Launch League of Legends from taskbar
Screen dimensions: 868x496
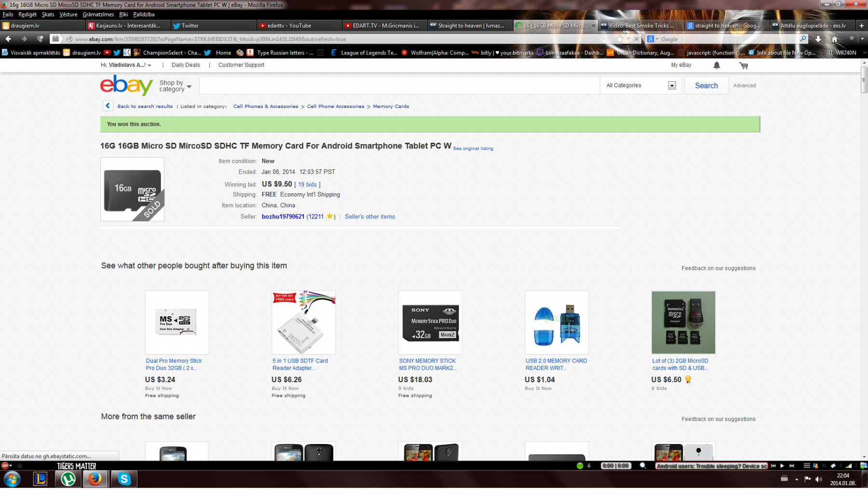click(x=40, y=479)
